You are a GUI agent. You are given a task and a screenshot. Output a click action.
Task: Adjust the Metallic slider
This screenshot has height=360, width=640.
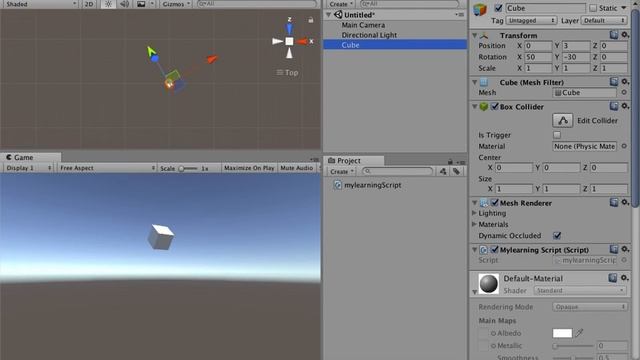(x=573, y=346)
